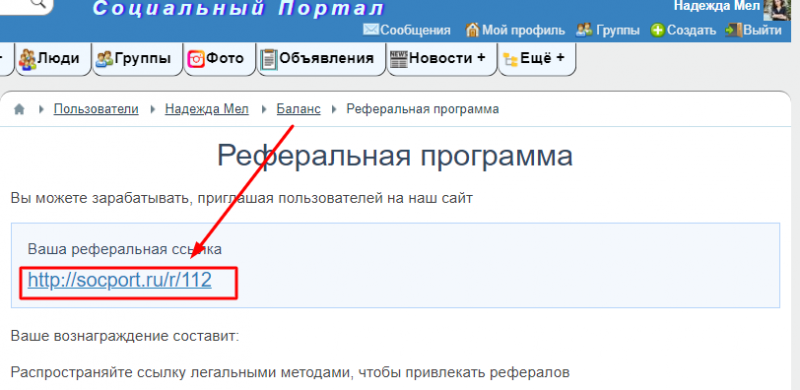
Task: Expand the Ещё + menu
Action: 536,59
